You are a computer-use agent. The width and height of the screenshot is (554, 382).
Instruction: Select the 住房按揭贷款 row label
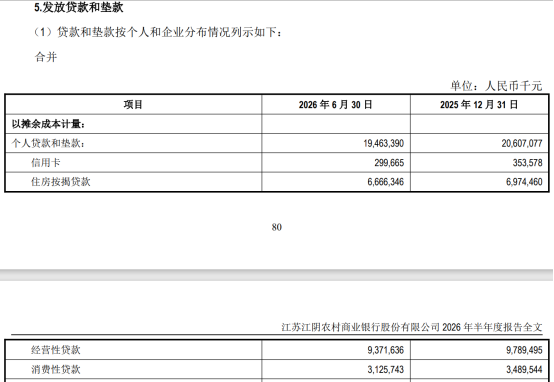[x=61, y=182]
